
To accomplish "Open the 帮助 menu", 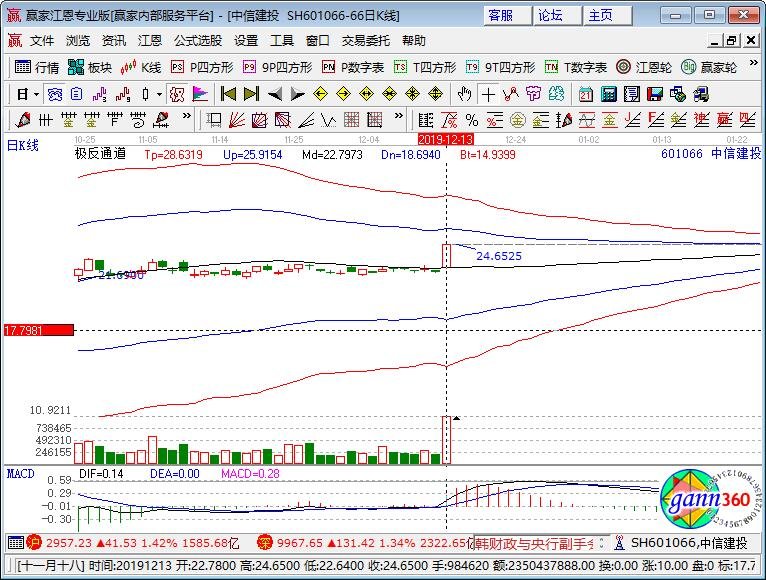I will 414,41.
